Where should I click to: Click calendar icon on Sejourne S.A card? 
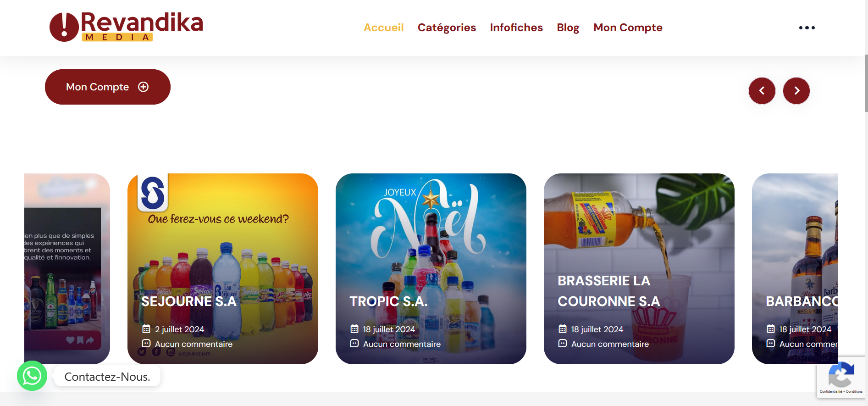click(x=146, y=329)
